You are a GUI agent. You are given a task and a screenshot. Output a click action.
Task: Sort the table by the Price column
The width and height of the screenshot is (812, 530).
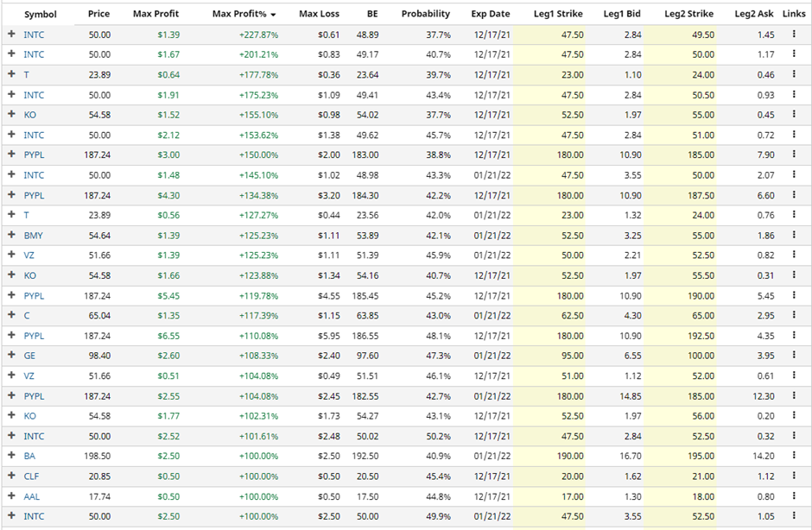coord(98,14)
